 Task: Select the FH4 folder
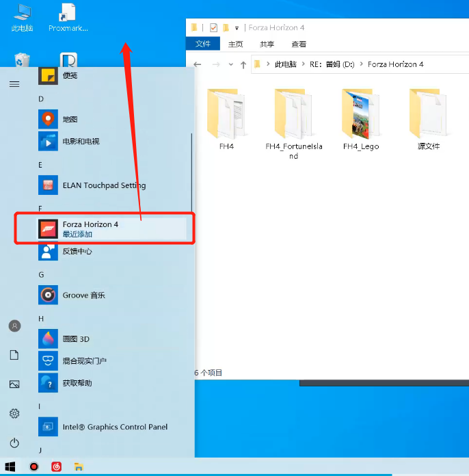pos(226,119)
